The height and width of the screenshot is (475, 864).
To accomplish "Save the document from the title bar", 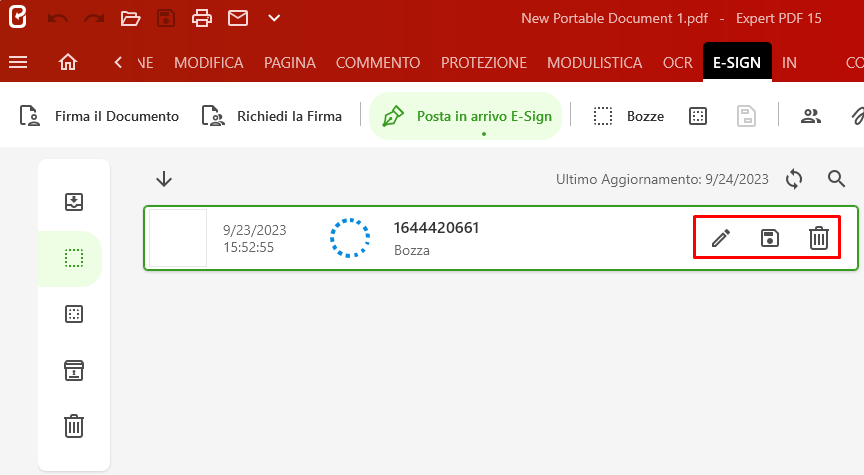I will click(166, 18).
